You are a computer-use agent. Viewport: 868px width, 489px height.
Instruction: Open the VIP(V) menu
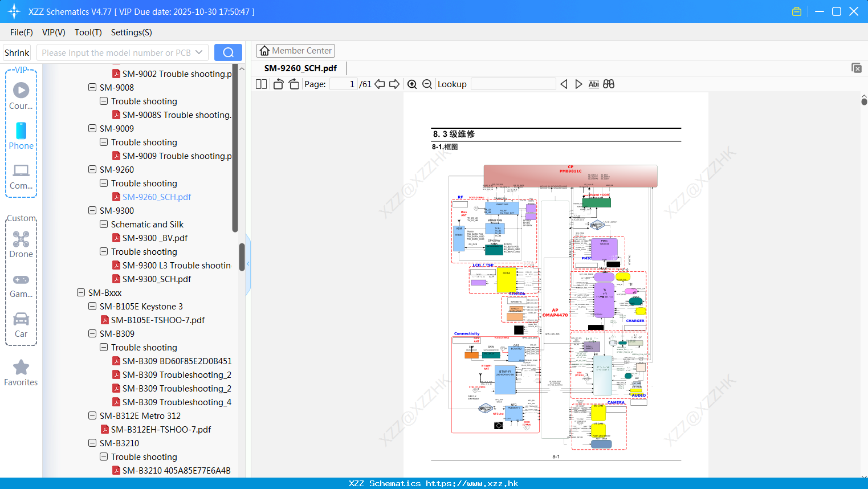pyautogui.click(x=54, y=32)
